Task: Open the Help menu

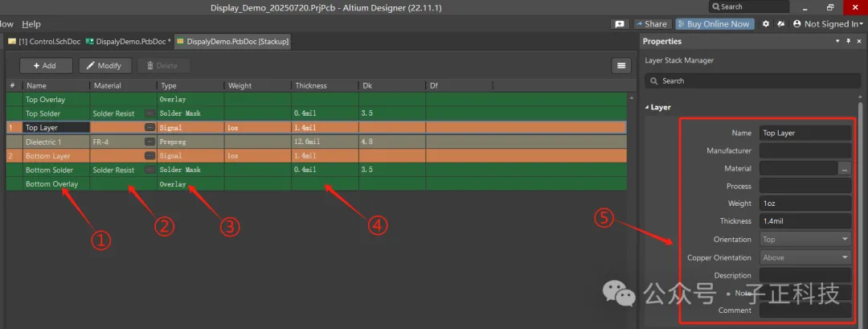Action: coord(31,24)
